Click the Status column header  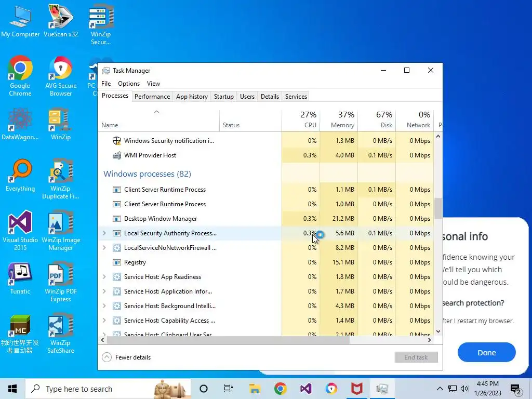click(250, 120)
